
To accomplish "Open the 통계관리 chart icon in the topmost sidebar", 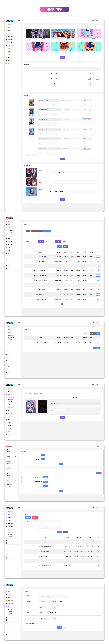I will tap(6, 60).
